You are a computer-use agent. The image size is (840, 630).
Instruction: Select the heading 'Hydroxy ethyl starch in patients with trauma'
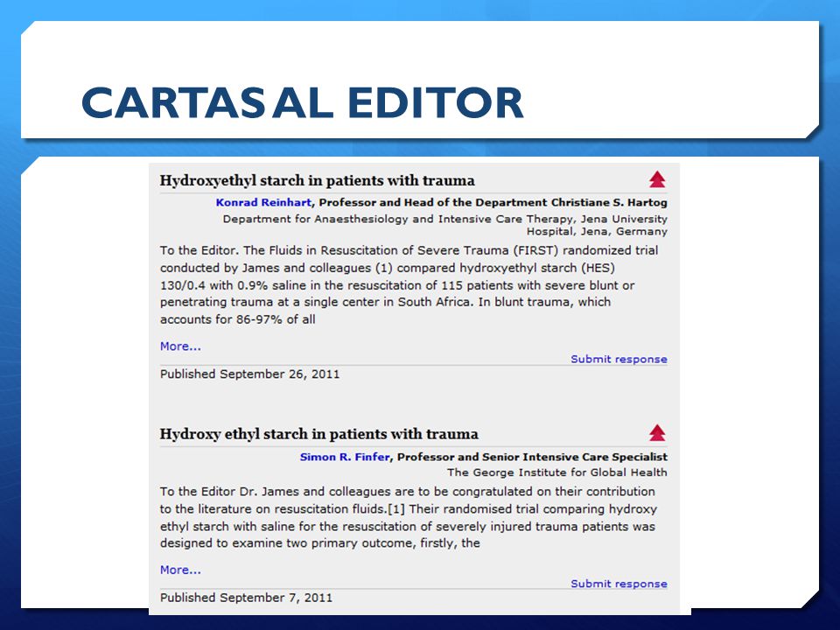[318, 434]
